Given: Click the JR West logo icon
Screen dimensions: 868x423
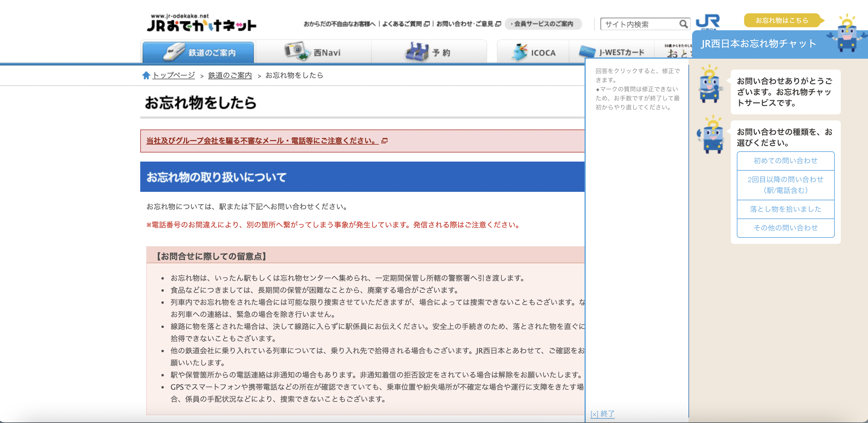Looking at the screenshot, I should pyautogui.click(x=708, y=21).
